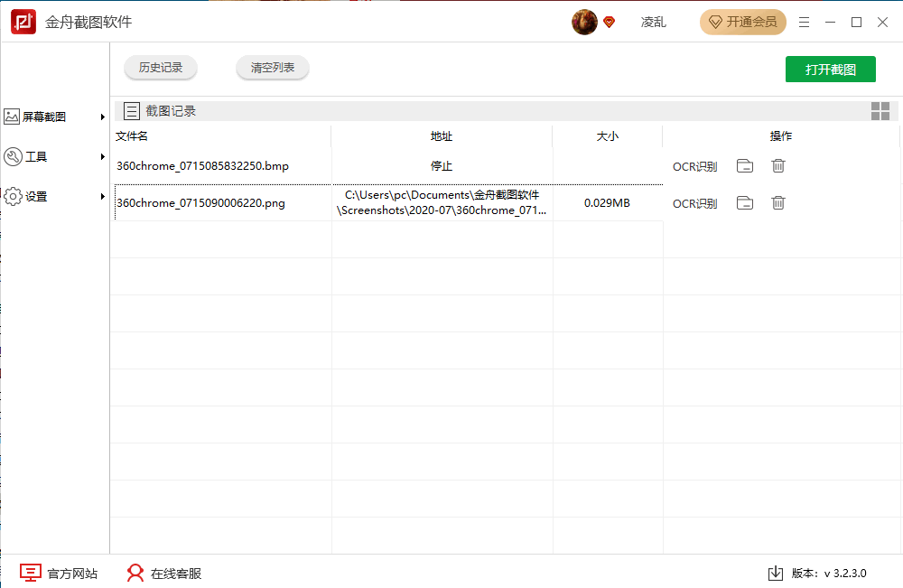Run OCR识别 on the .bmp file row
This screenshot has width=903, height=588.
pos(695,166)
